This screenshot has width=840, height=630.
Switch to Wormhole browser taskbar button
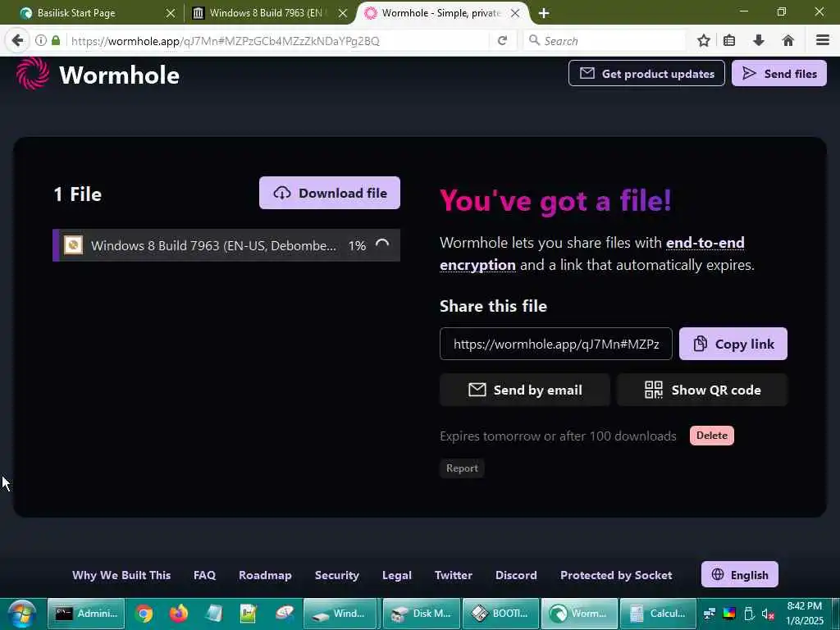coord(579,614)
